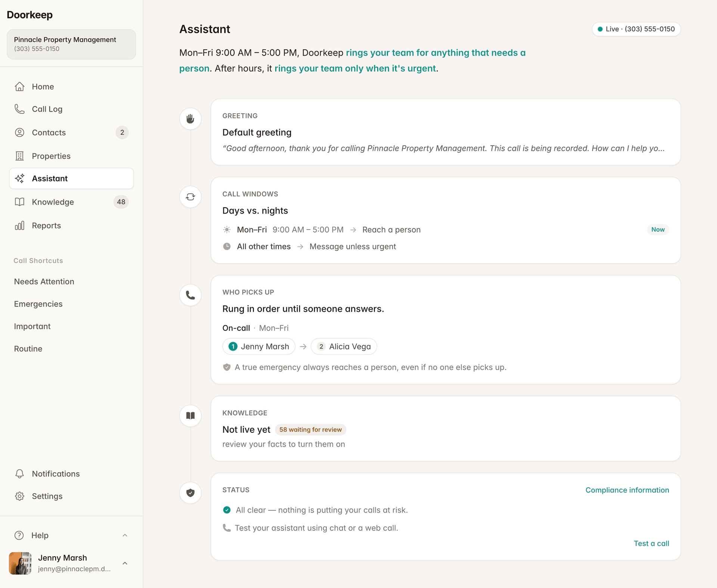This screenshot has height=588, width=717.
Task: Click the Settings gear icon
Action: click(19, 496)
